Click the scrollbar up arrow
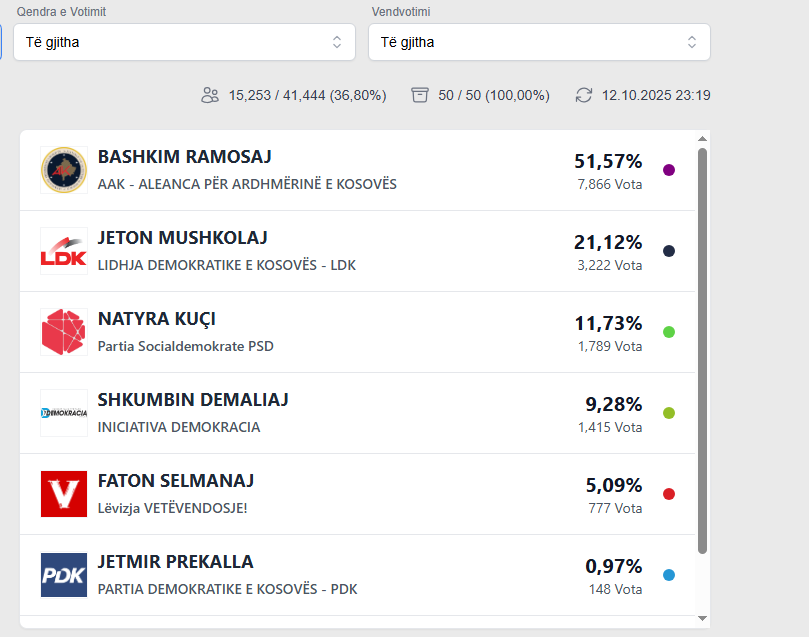The height and width of the screenshot is (637, 809). (x=702, y=139)
